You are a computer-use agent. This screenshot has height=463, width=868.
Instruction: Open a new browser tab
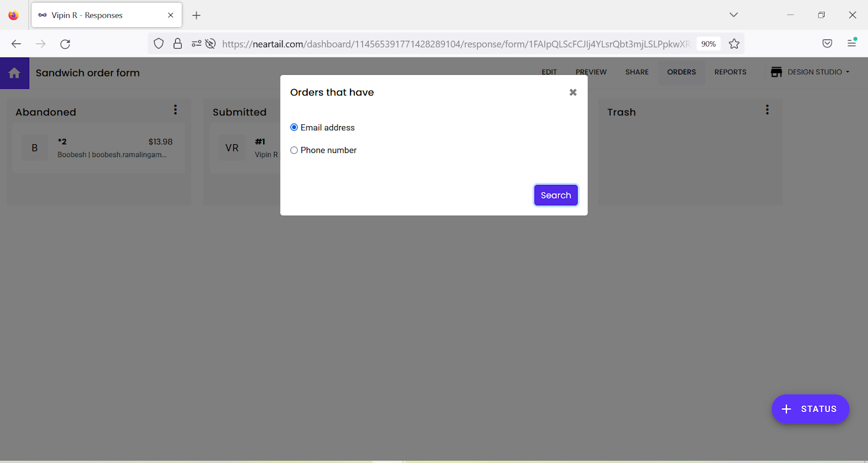pyautogui.click(x=196, y=15)
